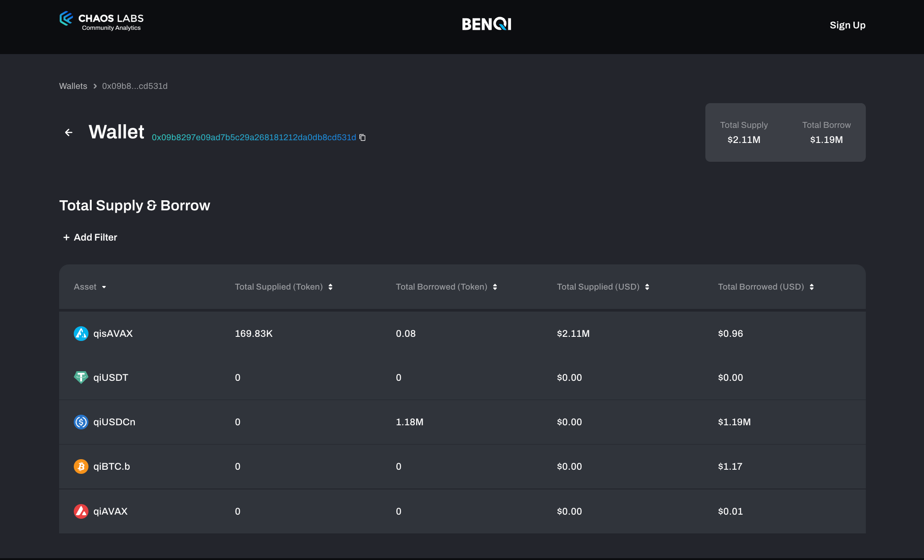Open the full wallet address link
The image size is (924, 560).
254,137
